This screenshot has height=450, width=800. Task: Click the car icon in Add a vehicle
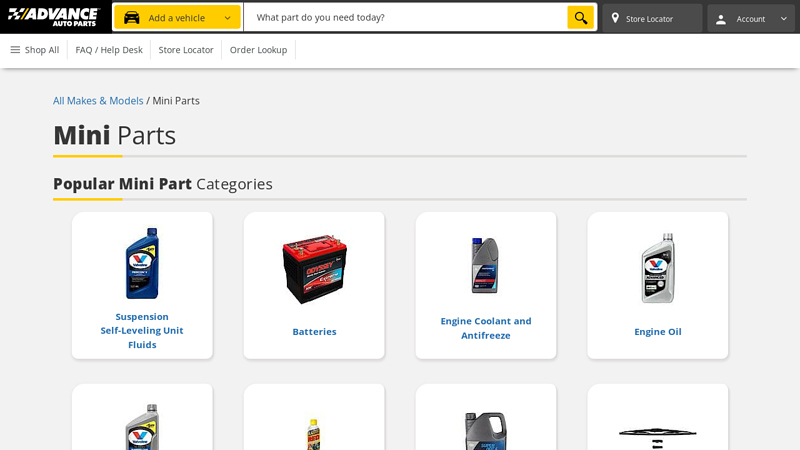(x=132, y=18)
